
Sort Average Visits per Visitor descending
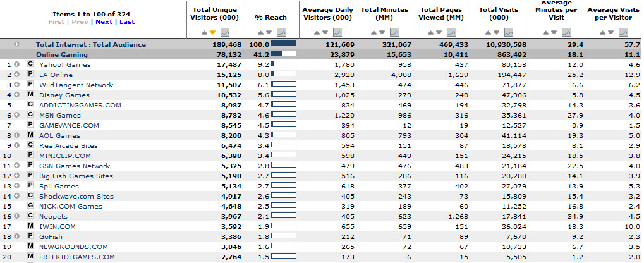611,32
